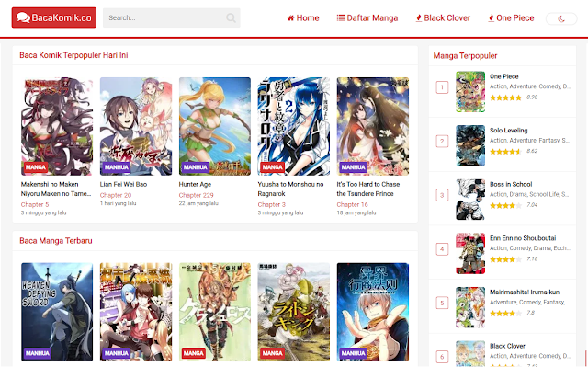Click Boss in School cover

click(470, 200)
